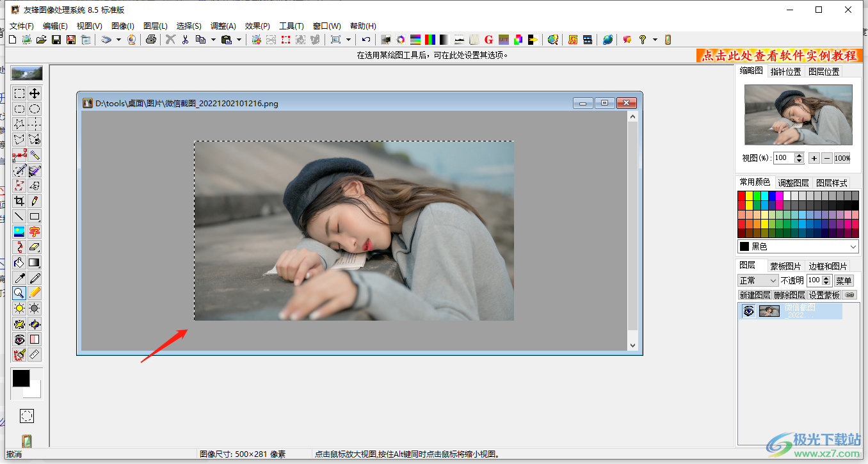Select the gradient fill tool
Viewport: 868px width, 464px height.
(35, 262)
